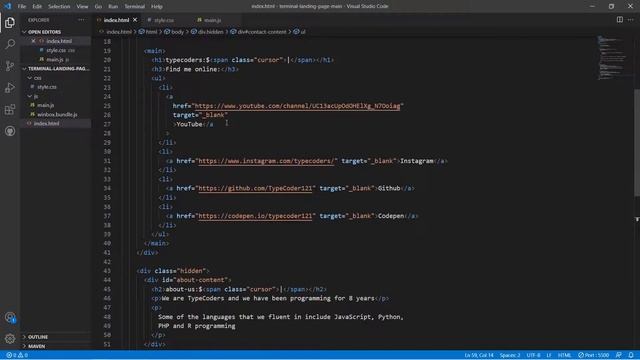Open style.css under css folder

click(x=47, y=87)
